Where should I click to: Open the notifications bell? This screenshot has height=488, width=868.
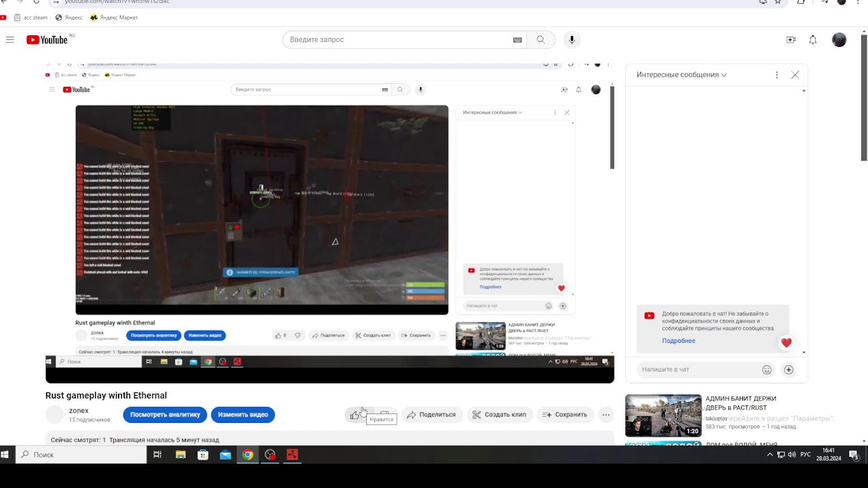pos(812,40)
